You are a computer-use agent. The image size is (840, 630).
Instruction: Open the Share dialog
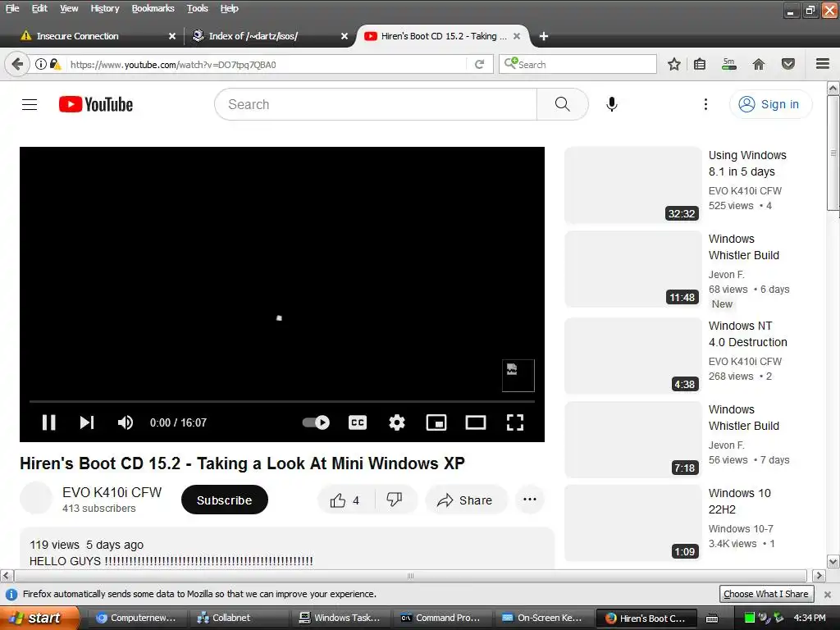(x=466, y=500)
